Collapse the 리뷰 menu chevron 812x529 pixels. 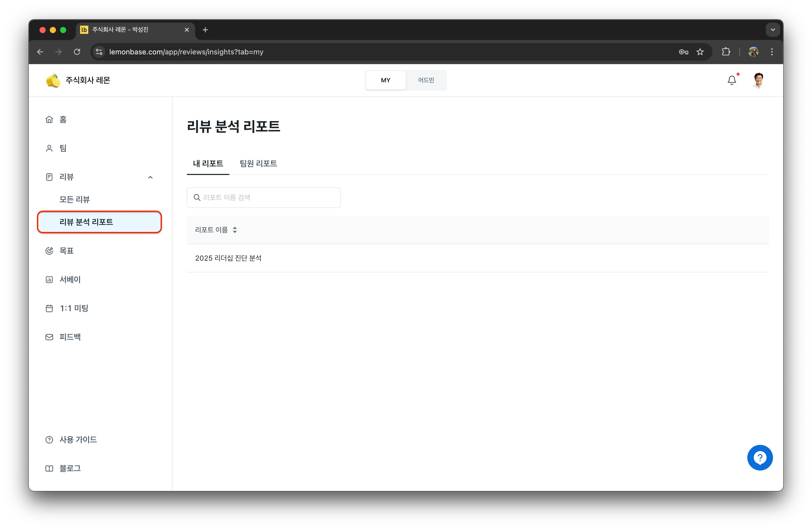click(x=150, y=177)
